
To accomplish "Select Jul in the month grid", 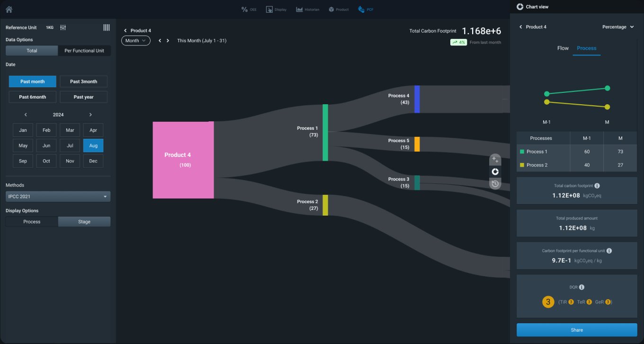I will click(70, 145).
